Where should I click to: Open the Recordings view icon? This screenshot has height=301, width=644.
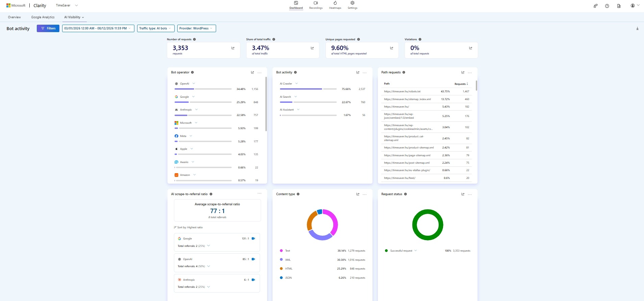pos(316,3)
